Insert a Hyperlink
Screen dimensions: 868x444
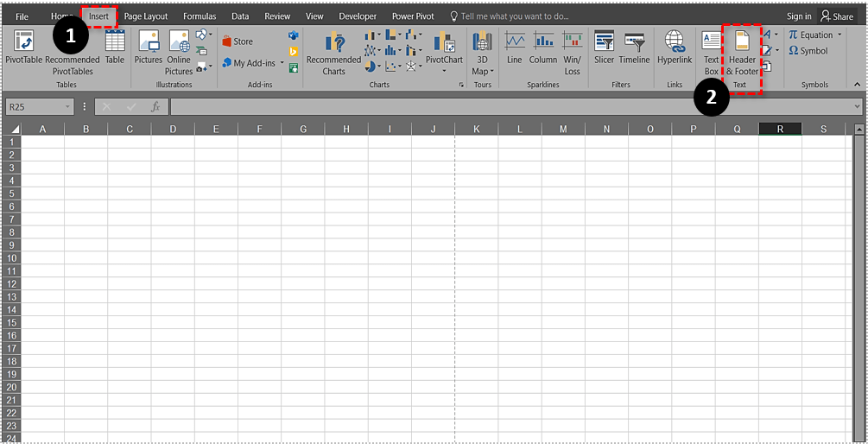tap(675, 48)
